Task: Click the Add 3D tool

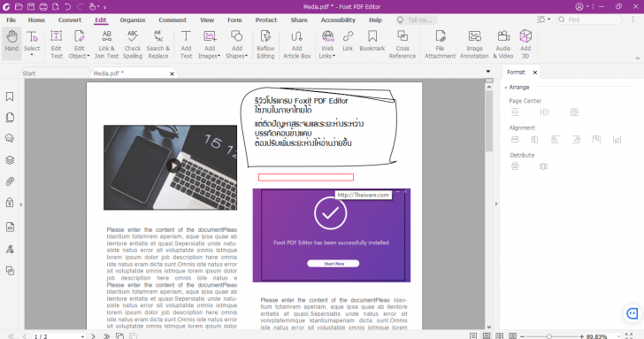Action: click(525, 44)
